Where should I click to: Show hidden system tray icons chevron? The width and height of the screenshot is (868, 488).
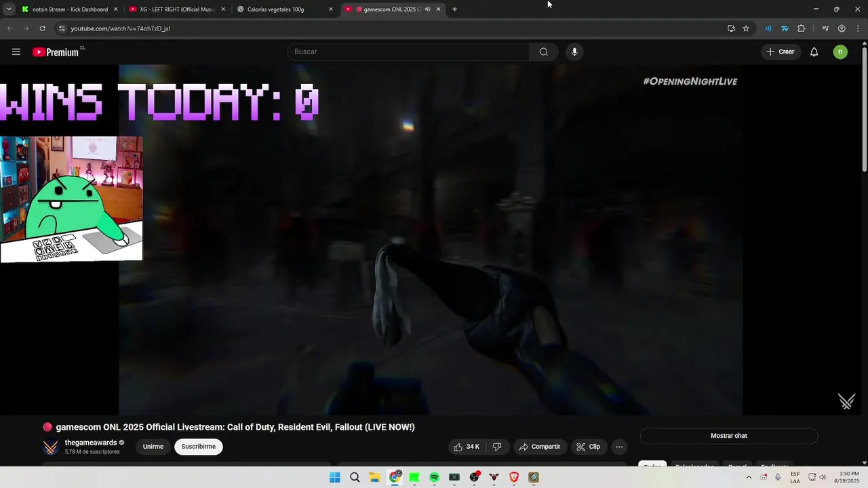(749, 477)
